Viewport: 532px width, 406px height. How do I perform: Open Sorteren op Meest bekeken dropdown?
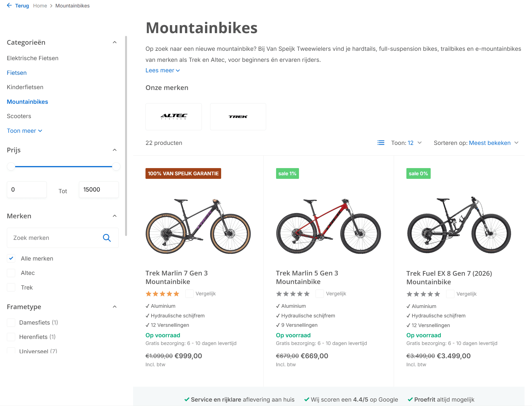pos(476,143)
